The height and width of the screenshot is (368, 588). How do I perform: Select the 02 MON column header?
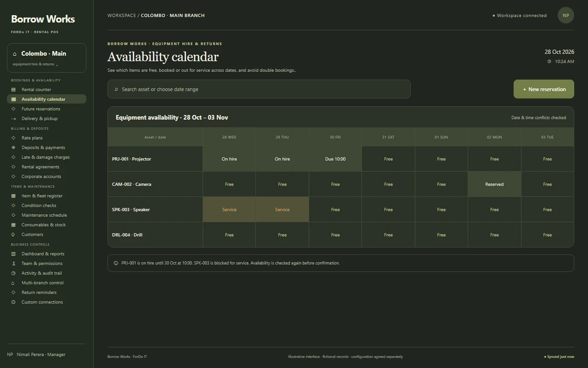point(494,137)
